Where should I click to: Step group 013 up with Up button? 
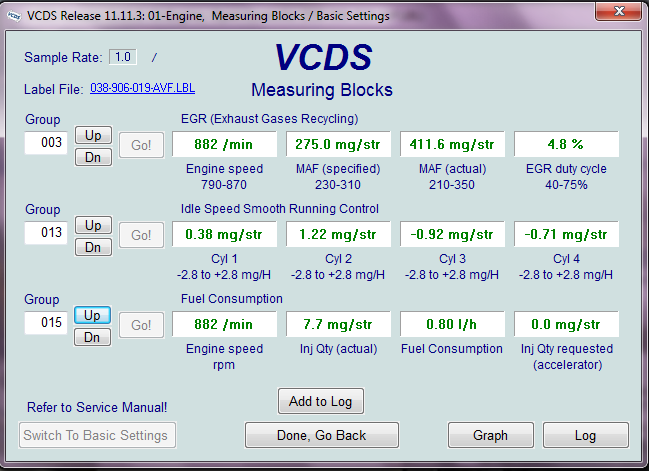[93, 225]
